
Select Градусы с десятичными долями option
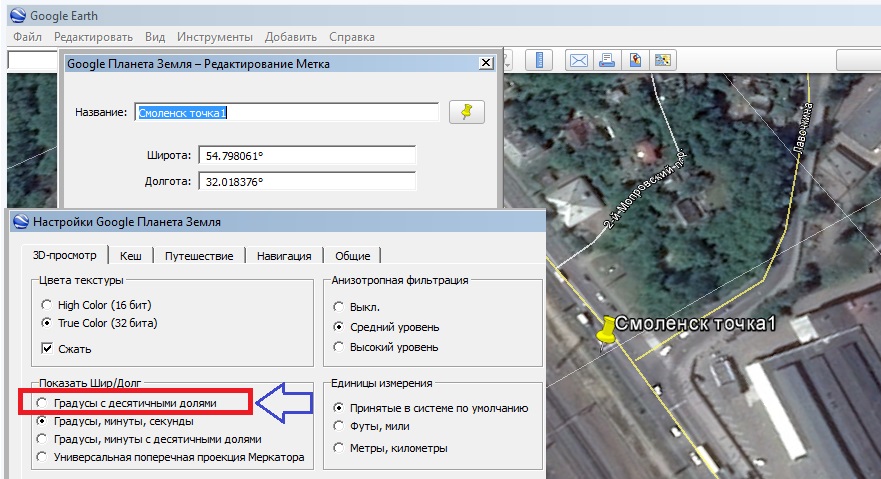(x=41, y=403)
